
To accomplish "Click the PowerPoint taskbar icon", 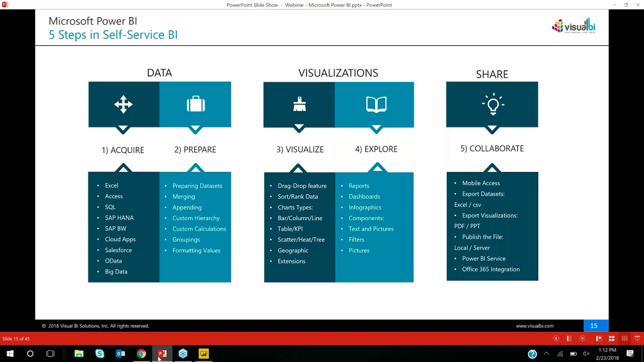I will pos(162,354).
